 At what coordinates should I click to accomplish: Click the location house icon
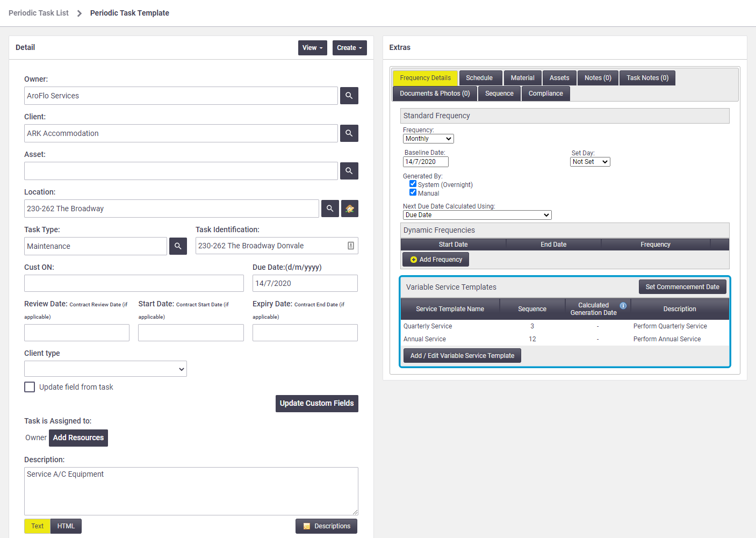point(350,209)
